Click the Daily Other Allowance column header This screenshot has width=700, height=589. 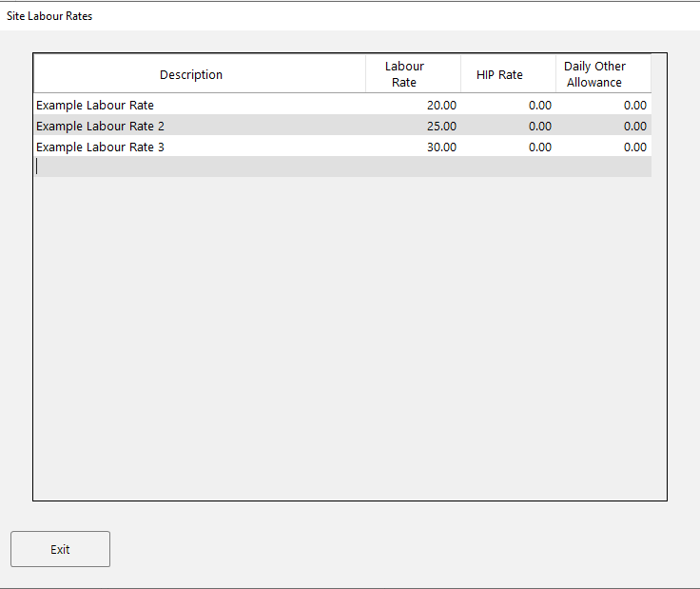click(x=603, y=73)
